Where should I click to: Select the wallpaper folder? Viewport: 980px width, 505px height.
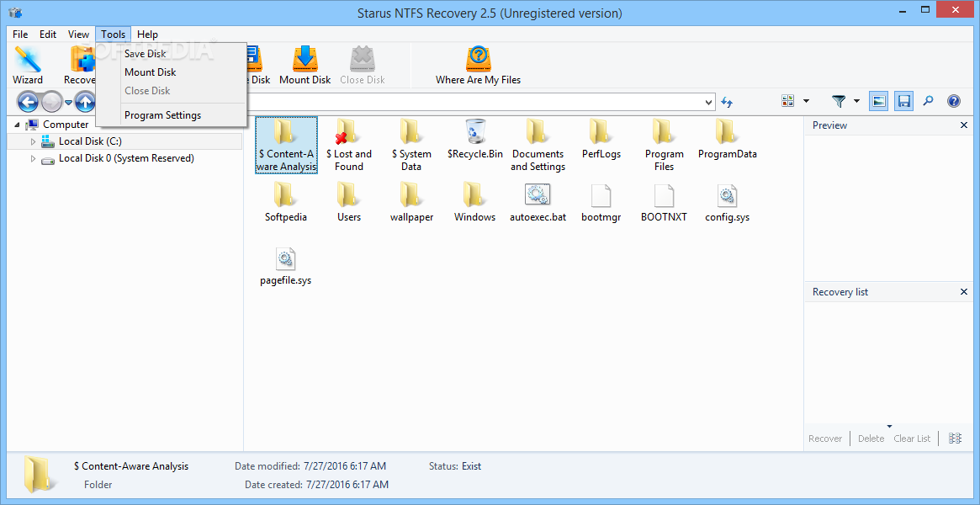(411, 203)
